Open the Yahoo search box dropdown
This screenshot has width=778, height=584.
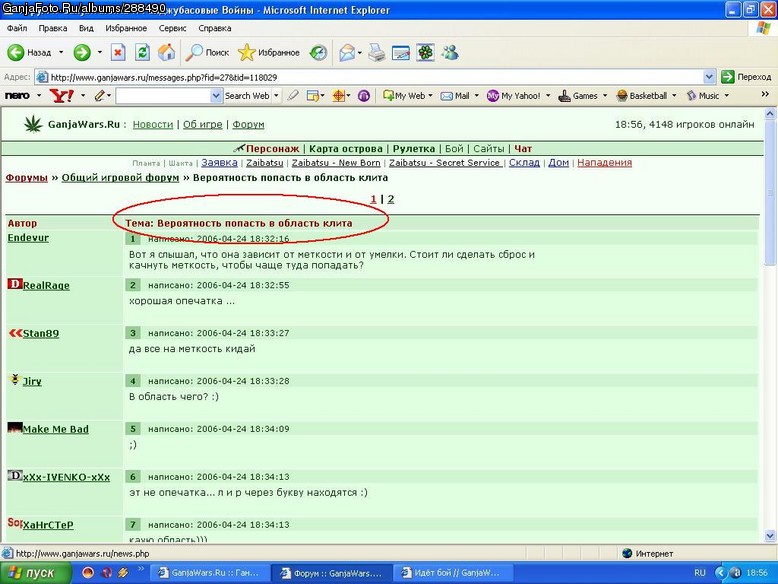(x=216, y=96)
